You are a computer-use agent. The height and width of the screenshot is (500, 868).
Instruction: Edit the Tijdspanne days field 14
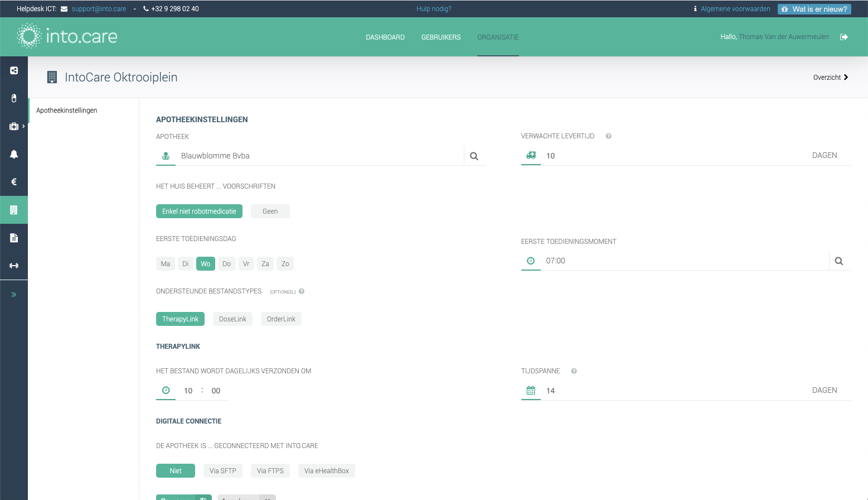[x=675, y=391]
